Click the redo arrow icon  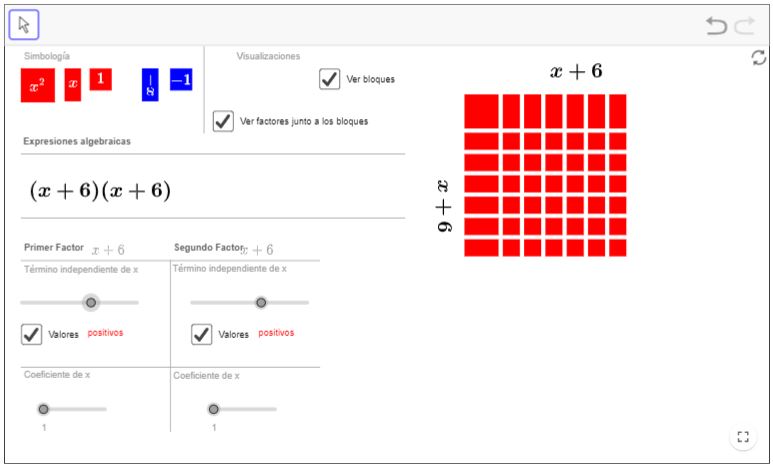coord(742,26)
